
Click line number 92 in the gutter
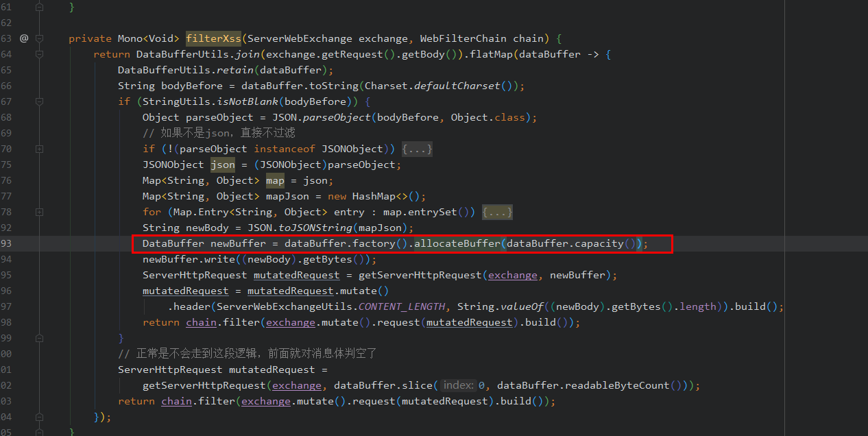coord(5,228)
